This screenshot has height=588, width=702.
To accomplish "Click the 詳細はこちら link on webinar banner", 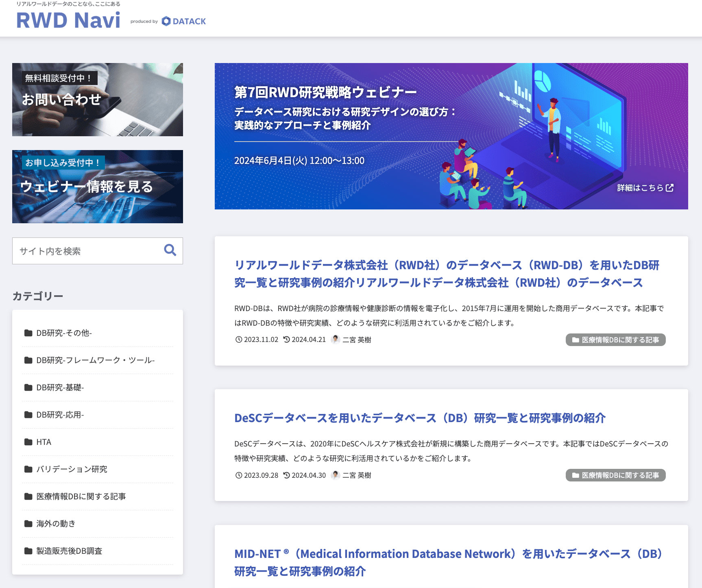I will click(645, 188).
